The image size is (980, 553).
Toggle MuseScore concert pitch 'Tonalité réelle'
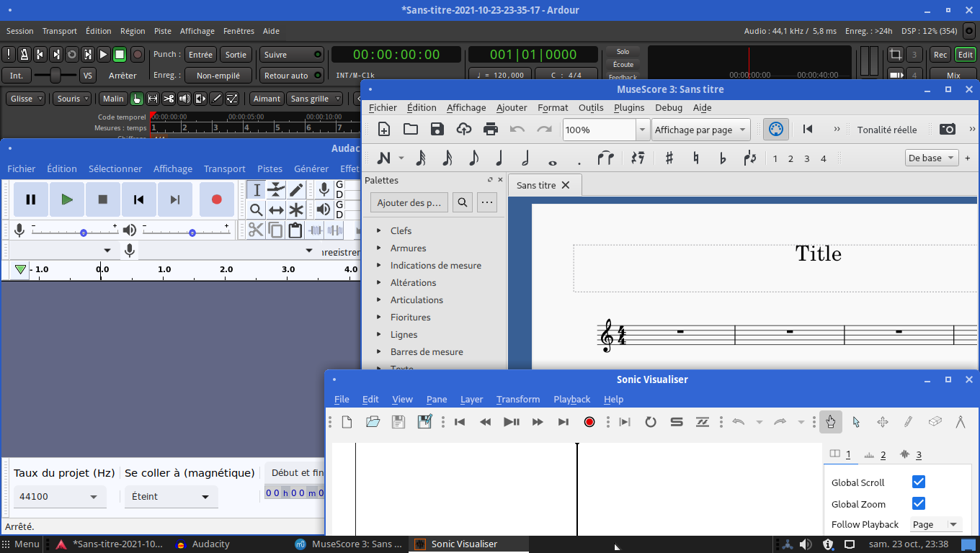(886, 130)
